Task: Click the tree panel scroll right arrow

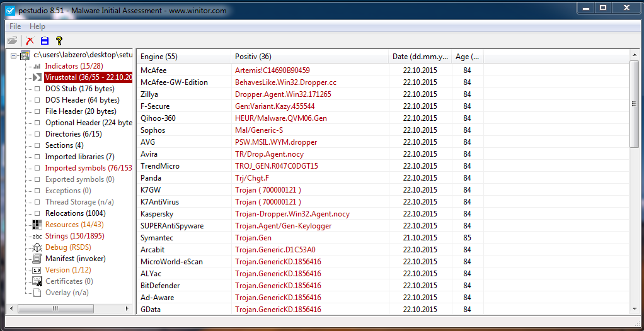Action: click(x=127, y=308)
